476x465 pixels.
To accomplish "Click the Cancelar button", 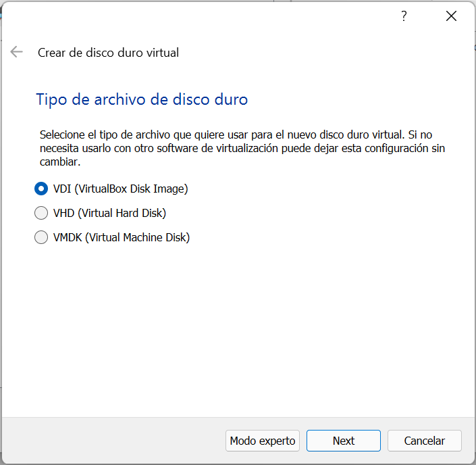I will [424, 441].
